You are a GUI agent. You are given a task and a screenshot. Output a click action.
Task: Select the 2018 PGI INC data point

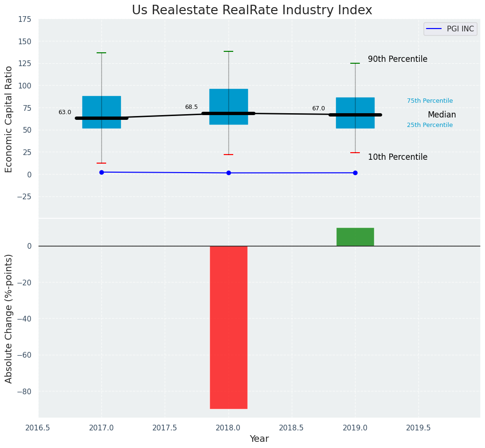228,173
